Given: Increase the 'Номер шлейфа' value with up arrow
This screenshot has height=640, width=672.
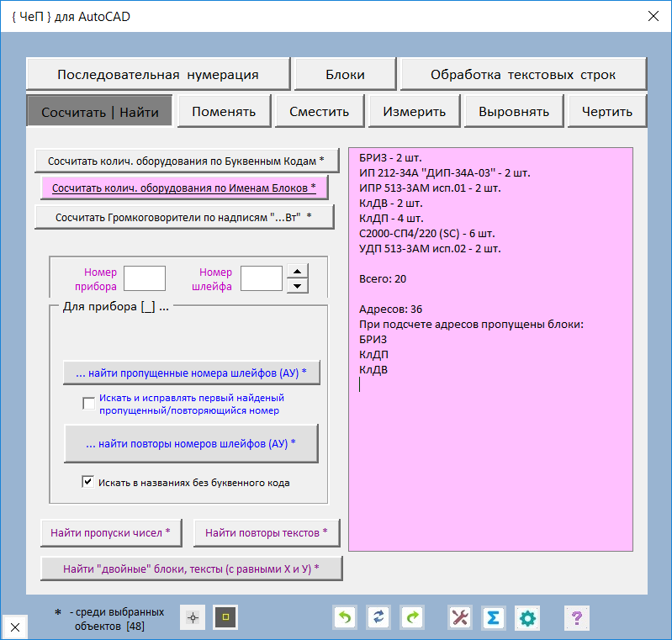Looking at the screenshot, I should [297, 271].
